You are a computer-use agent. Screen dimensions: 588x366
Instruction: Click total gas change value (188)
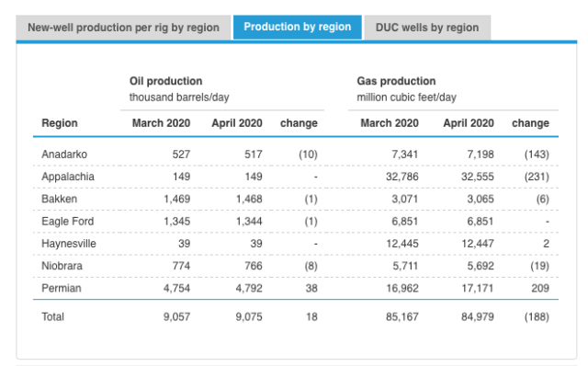pos(537,317)
